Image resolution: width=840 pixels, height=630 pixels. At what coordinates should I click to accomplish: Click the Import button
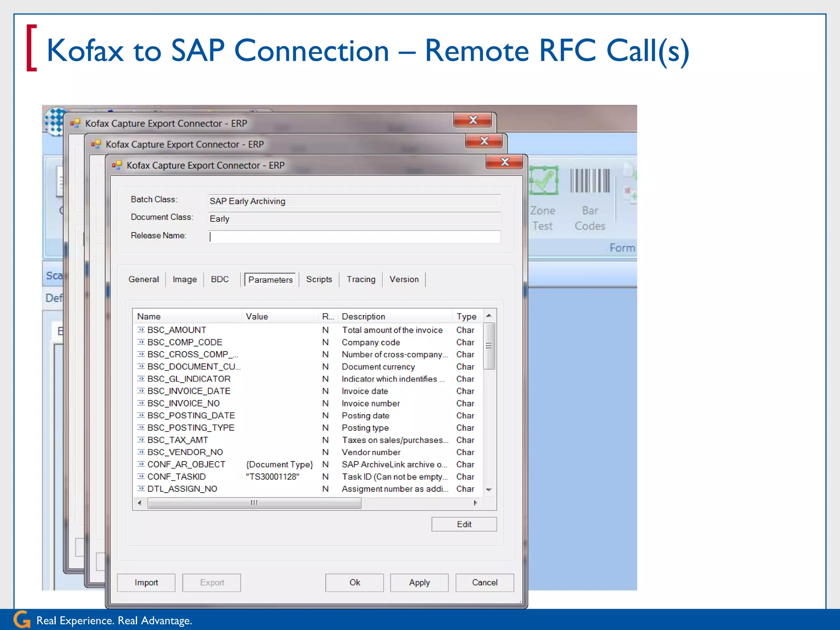point(146,582)
